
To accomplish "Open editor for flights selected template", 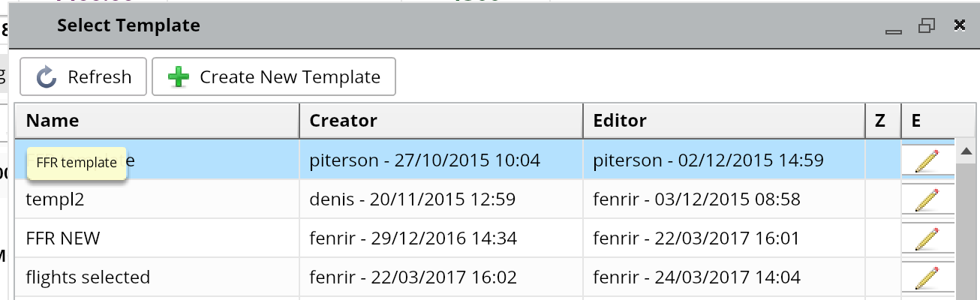I will pos(927,277).
